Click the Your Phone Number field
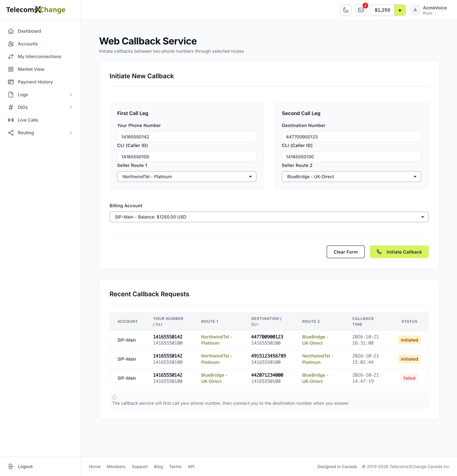 [187, 137]
